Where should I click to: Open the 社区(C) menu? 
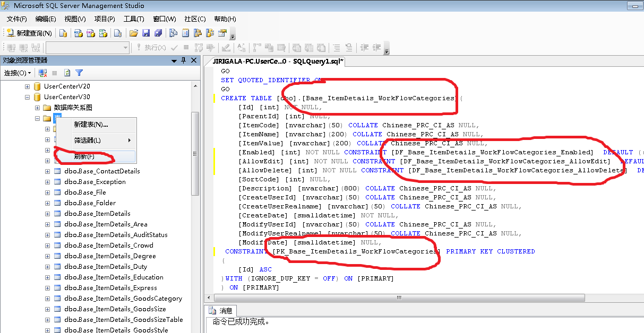pos(195,19)
